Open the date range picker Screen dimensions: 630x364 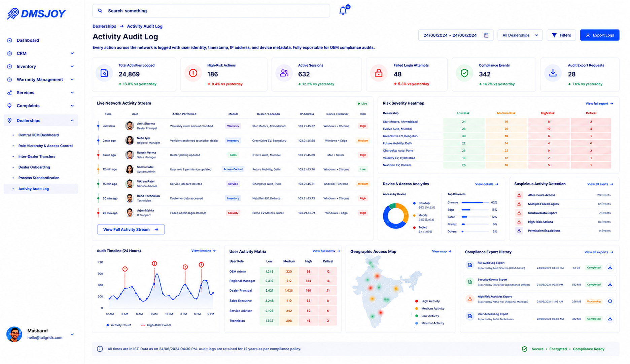[x=456, y=35]
